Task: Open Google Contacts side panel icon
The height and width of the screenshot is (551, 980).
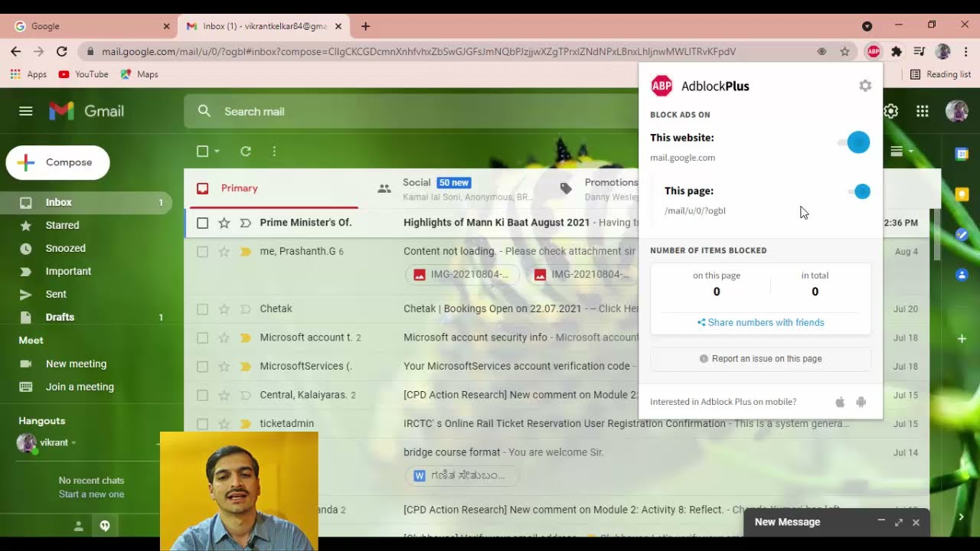Action: (x=962, y=275)
